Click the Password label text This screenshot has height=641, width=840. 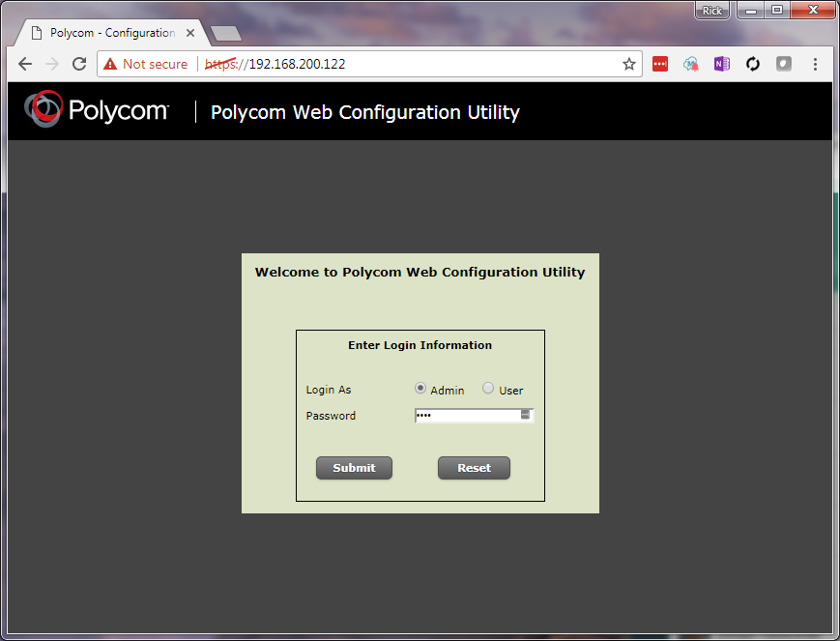coord(331,416)
